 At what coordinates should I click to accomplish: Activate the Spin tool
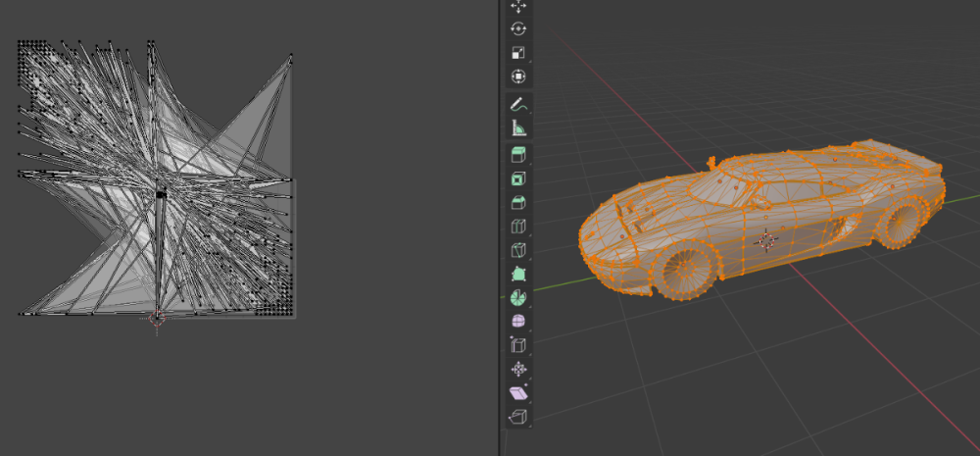[518, 298]
